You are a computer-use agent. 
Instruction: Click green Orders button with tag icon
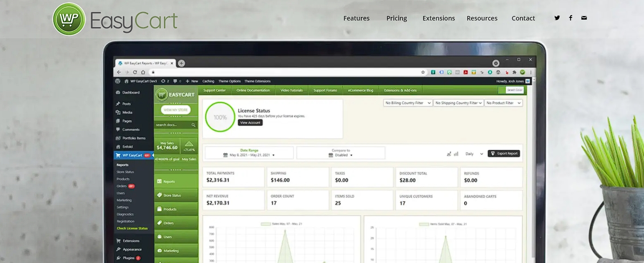click(x=176, y=223)
